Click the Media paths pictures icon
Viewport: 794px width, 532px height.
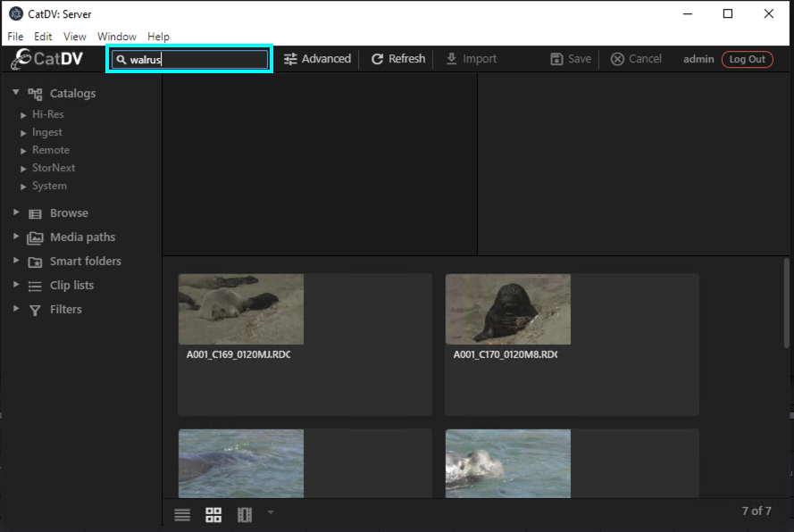(x=35, y=237)
